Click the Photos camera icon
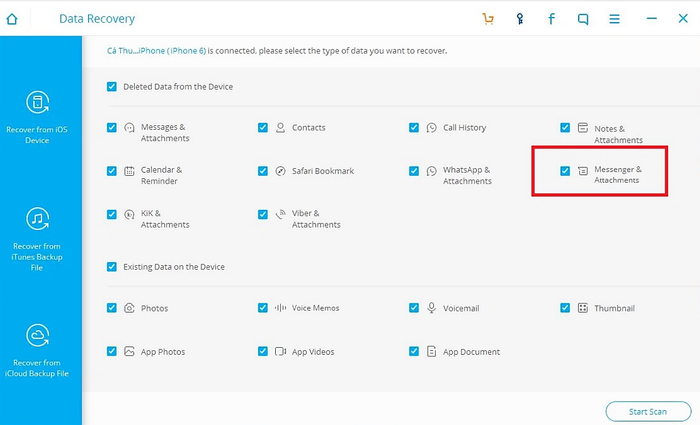Viewport: 700px width, 425px height. tap(129, 308)
